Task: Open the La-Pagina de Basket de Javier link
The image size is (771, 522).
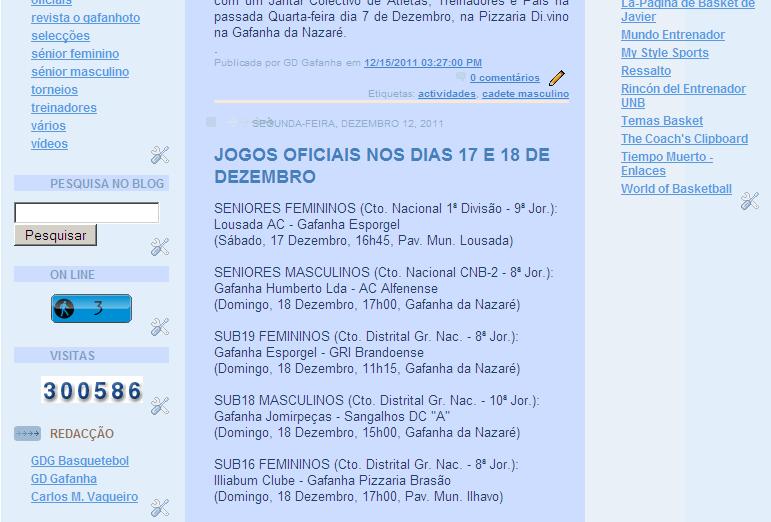Action: pyautogui.click(x=688, y=10)
